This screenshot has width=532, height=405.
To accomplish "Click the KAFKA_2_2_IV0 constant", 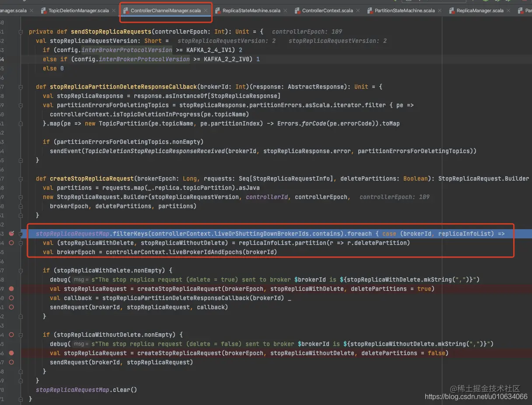I will coord(227,59).
